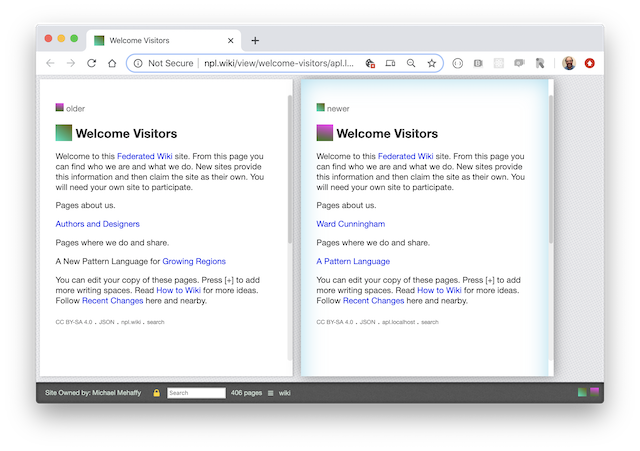The width and height of the screenshot is (640, 451).
Task: Open Recent Changes link in older page
Action: [113, 301]
